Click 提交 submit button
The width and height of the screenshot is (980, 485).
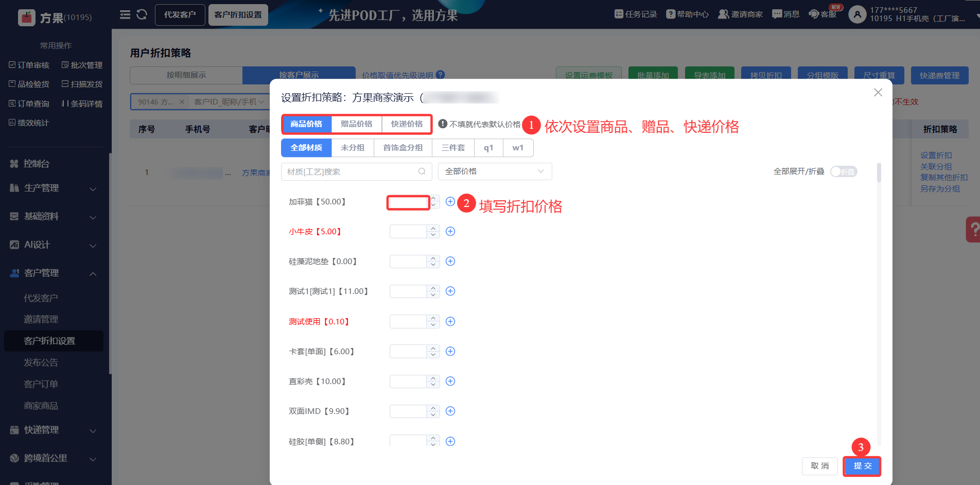(863, 466)
